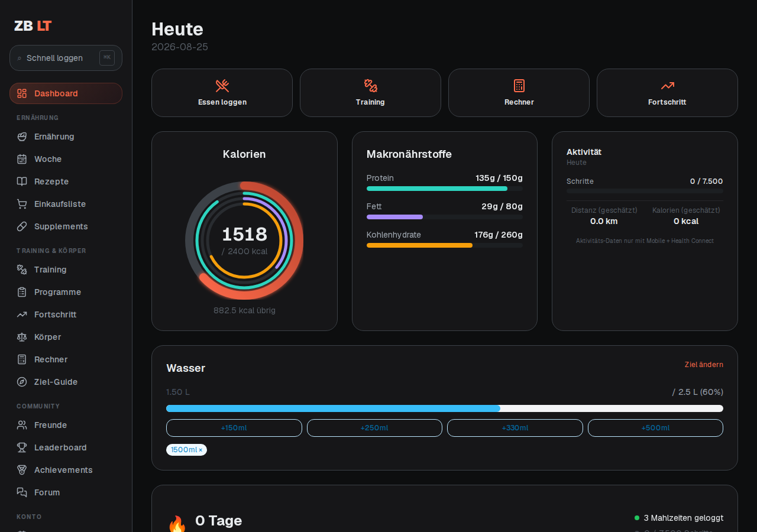
Task: Open Leaderboard via the trophy icon
Action: coord(22,447)
